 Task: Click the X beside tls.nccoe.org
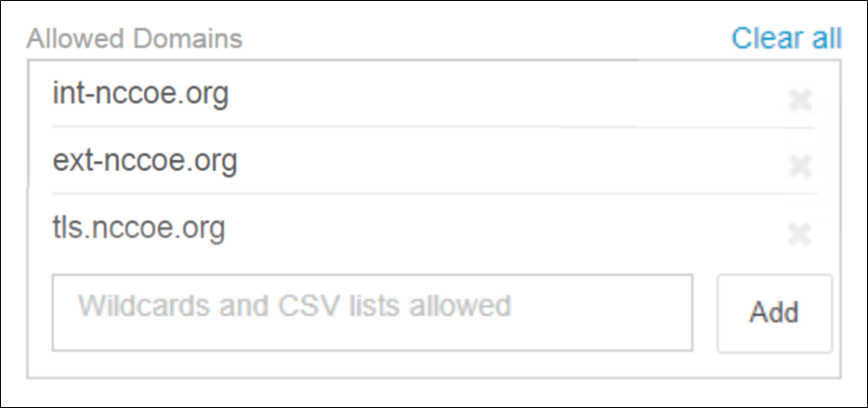coord(799,234)
